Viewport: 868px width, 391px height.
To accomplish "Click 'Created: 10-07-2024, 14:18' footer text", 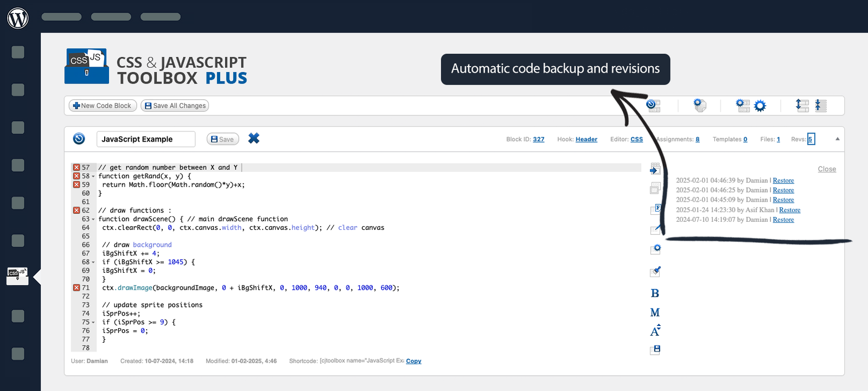I will (x=157, y=361).
